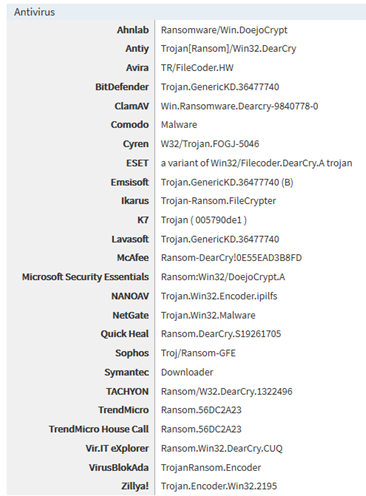
Task: Click the Avira TR/FileCoder.HW detection
Action: (x=197, y=68)
